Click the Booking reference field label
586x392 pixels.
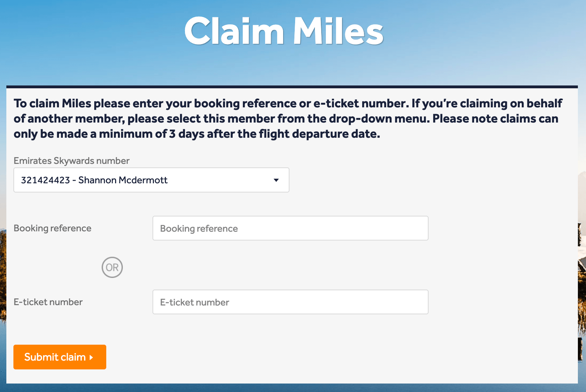(52, 228)
